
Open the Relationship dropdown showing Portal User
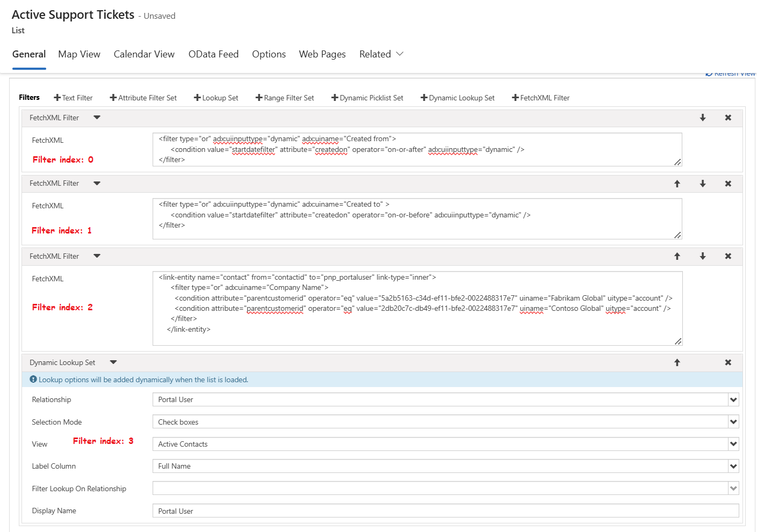point(733,400)
